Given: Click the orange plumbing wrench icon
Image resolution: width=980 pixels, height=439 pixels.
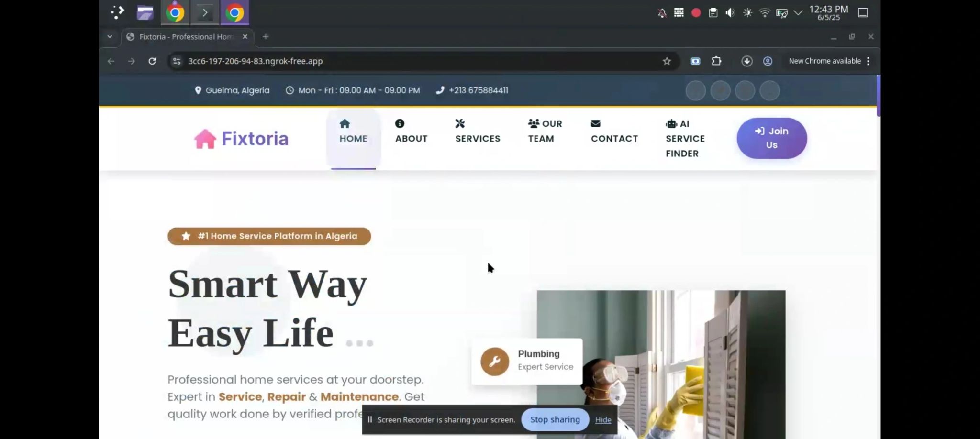Looking at the screenshot, I should point(495,362).
